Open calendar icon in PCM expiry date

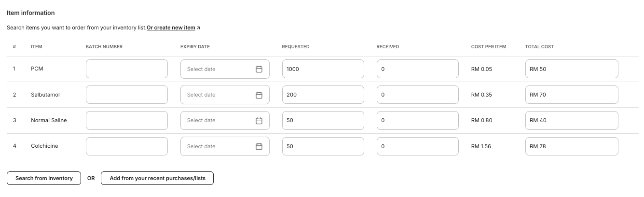[259, 69]
